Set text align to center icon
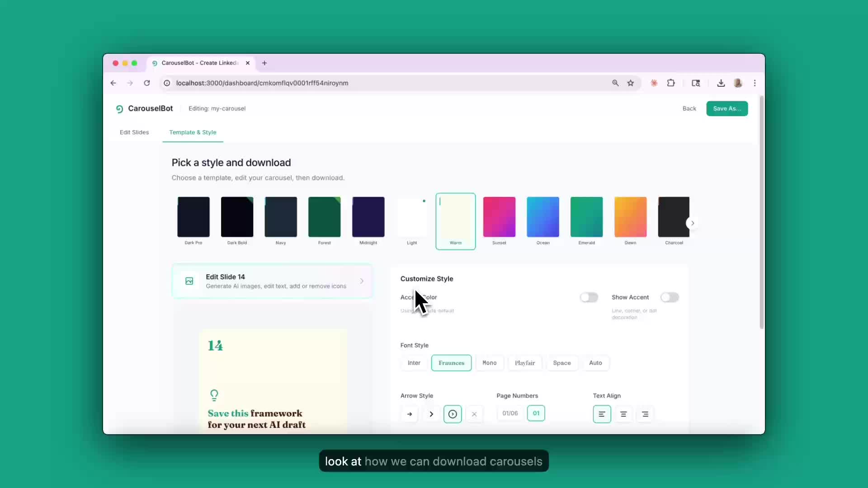This screenshot has width=868, height=488. tap(623, 414)
